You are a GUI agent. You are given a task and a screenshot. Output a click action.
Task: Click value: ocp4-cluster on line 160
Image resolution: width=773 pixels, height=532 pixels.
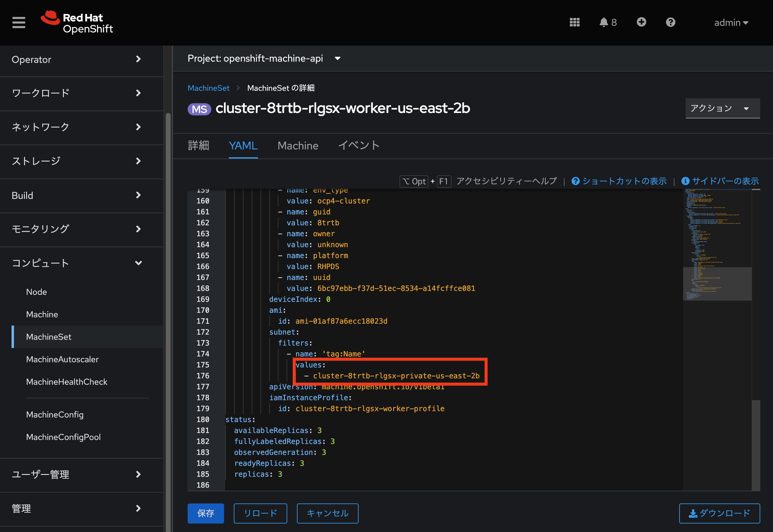click(328, 201)
